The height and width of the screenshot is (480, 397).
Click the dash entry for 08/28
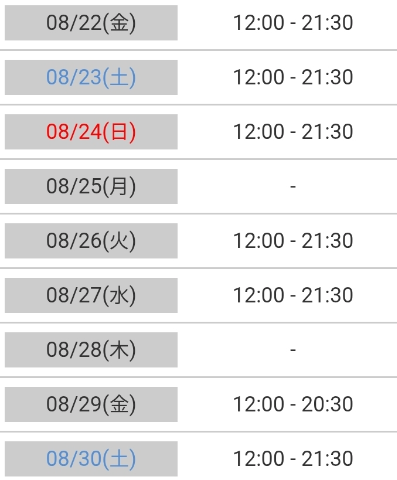click(x=293, y=350)
